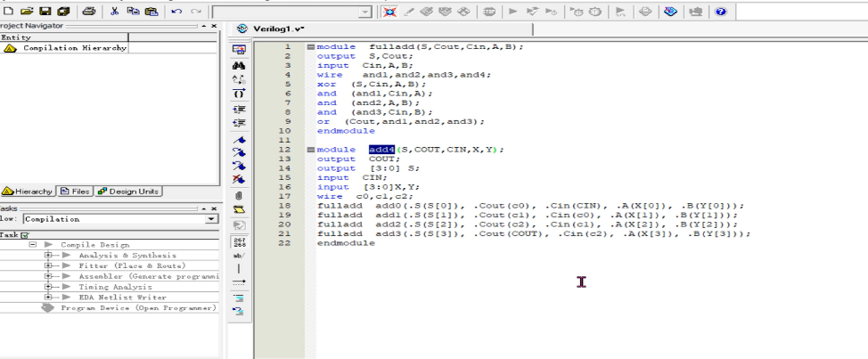Switch to the Design Units tab
This screenshot has height=359, width=868.
pos(127,192)
